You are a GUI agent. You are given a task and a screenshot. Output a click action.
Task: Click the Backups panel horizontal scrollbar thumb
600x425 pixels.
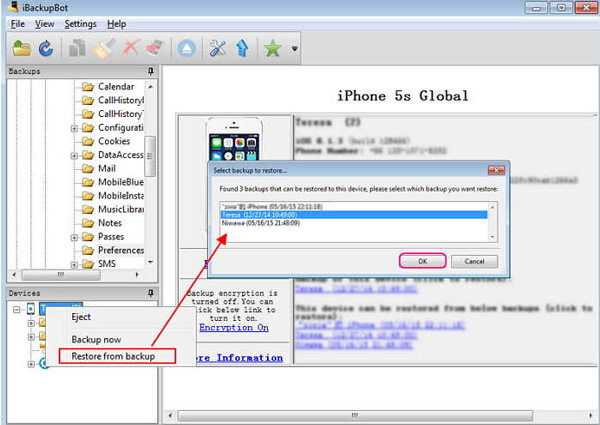(61, 275)
